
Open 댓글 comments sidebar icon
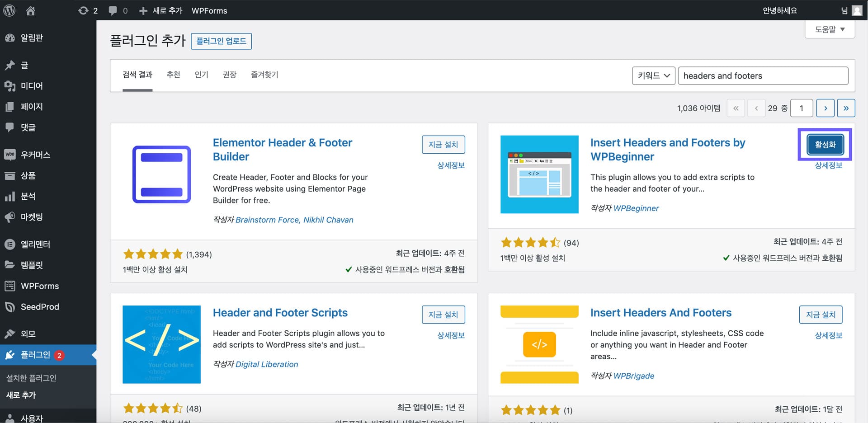[x=10, y=127]
